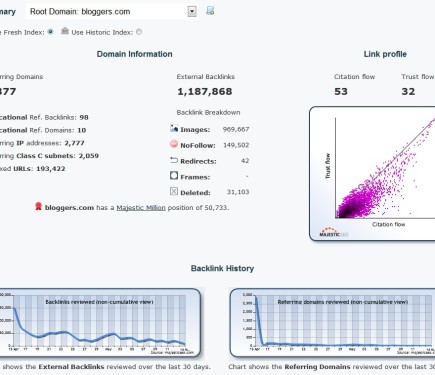
Task: Click the Frames icon
Action: tap(174, 175)
